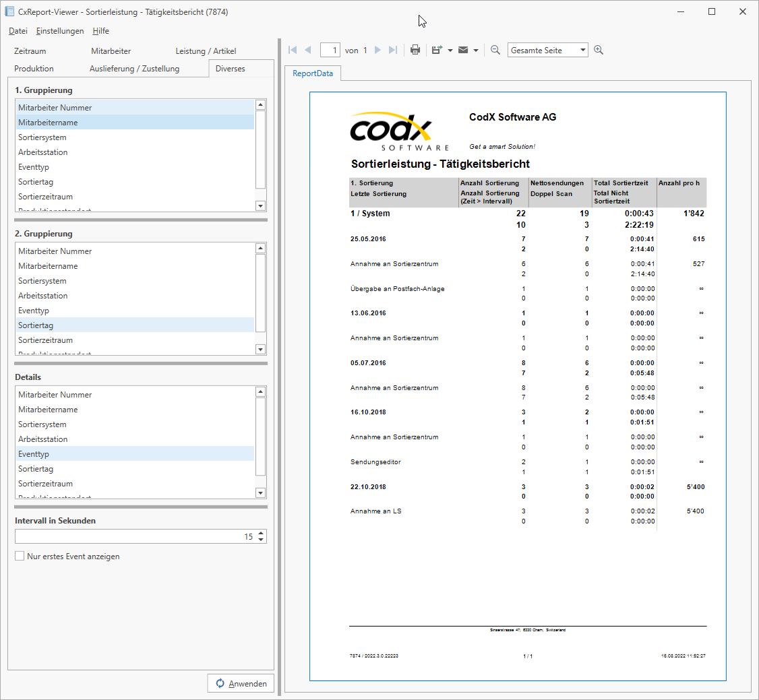Image resolution: width=759 pixels, height=700 pixels.
Task: Zoom out with the magnifier minus icon
Action: [x=495, y=50]
